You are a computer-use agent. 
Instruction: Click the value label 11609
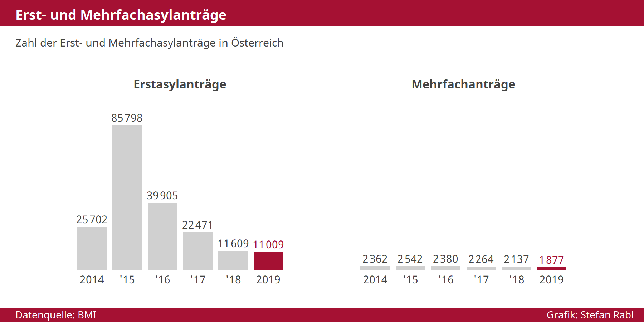click(233, 244)
